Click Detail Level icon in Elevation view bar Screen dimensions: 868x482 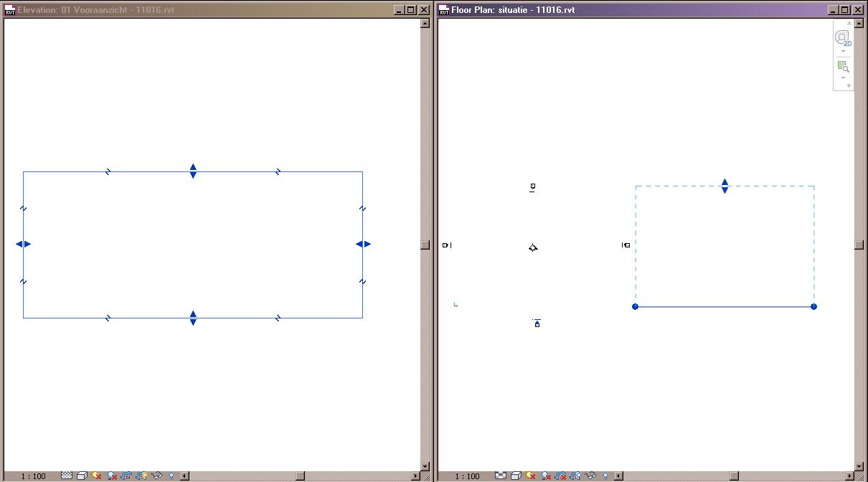[67, 476]
